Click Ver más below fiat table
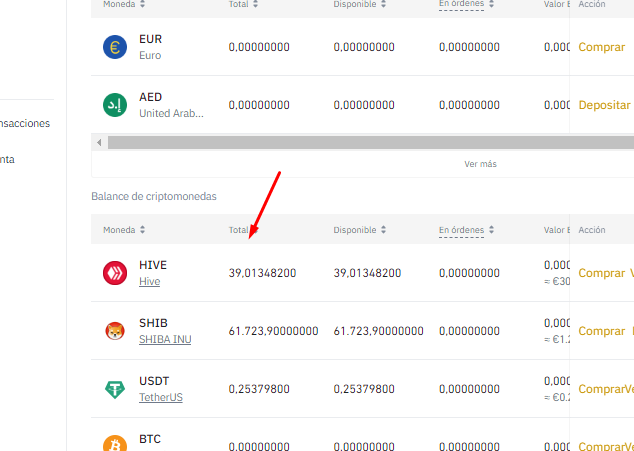This screenshot has width=634, height=451. pos(480,164)
